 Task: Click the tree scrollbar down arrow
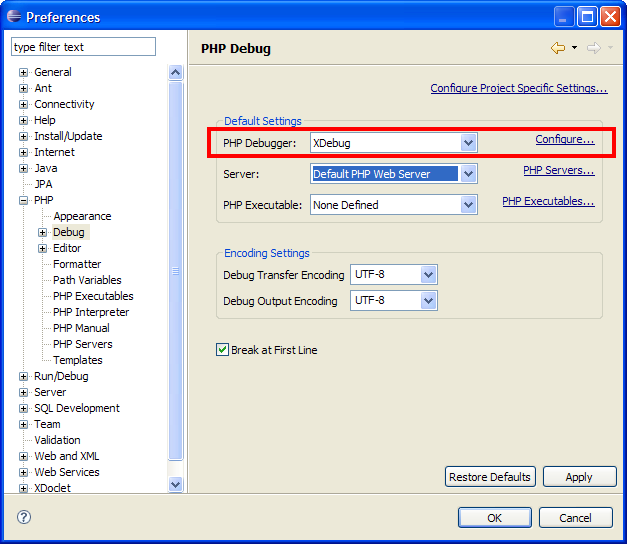coord(176,484)
